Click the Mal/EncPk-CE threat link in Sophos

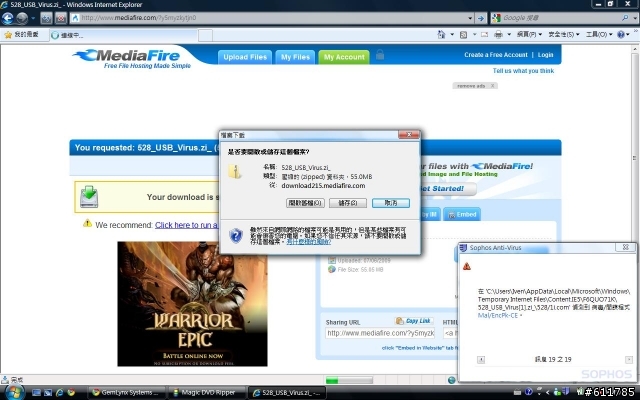click(x=498, y=316)
